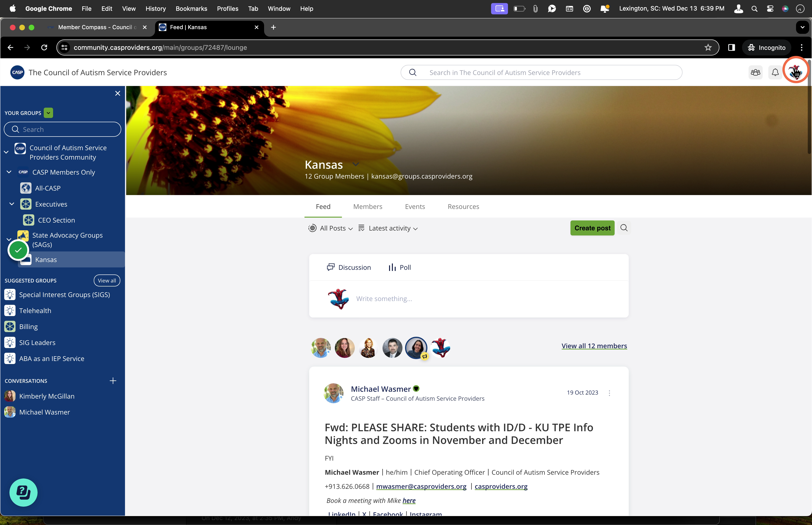Viewport: 812px width, 525px height.
Task: Open the help chat widget icon
Action: pos(23,492)
